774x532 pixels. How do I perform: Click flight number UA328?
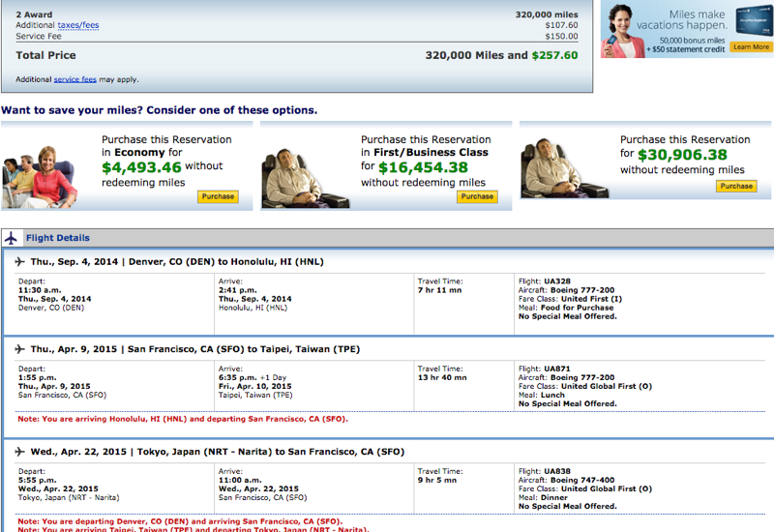[557, 281]
